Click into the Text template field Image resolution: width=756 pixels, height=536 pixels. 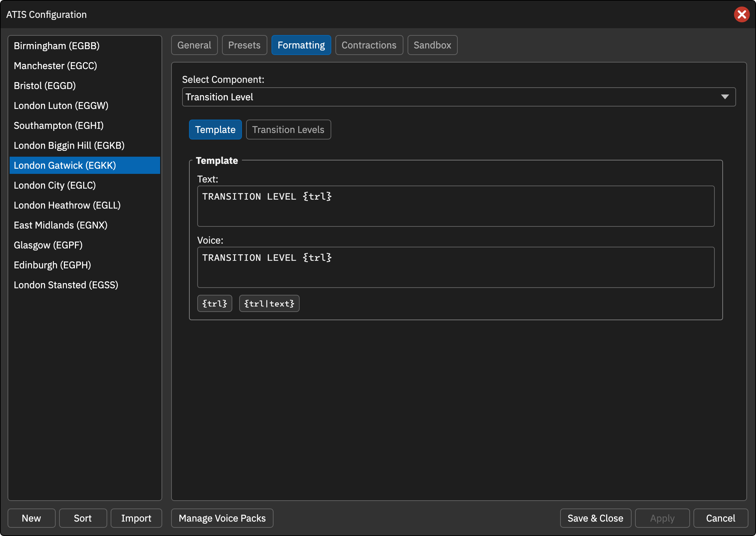pyautogui.click(x=456, y=206)
